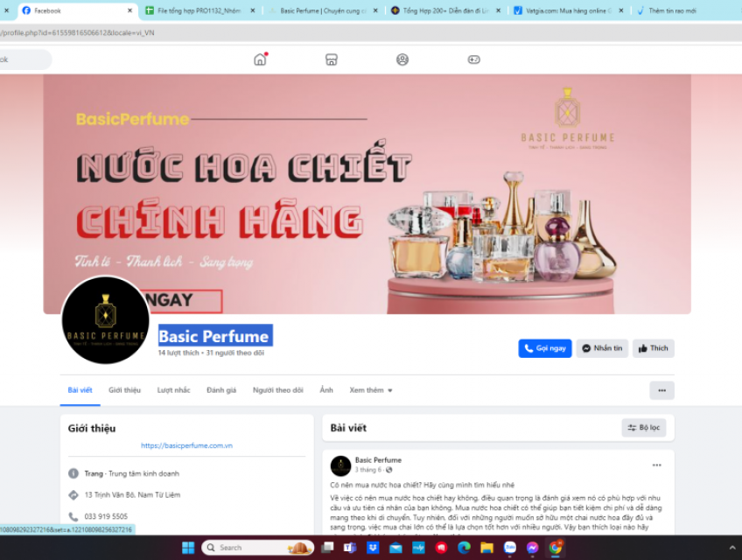Open the Marketplace icon in top navigation
This screenshot has height=560, width=742.
330,59
